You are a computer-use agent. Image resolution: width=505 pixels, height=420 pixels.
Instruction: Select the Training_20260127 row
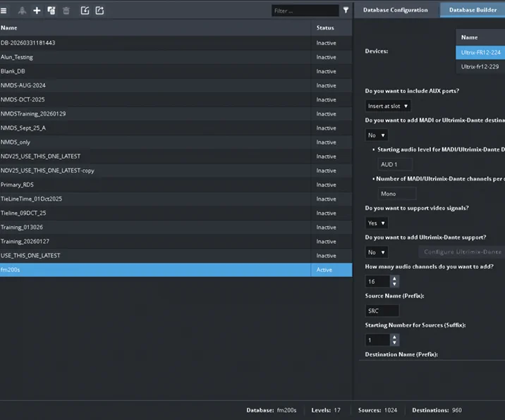(176, 241)
